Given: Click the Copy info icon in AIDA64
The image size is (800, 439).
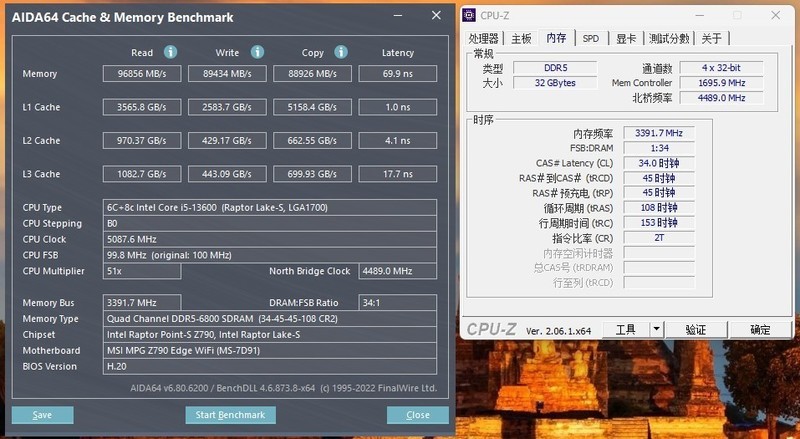Looking at the screenshot, I should [x=341, y=52].
